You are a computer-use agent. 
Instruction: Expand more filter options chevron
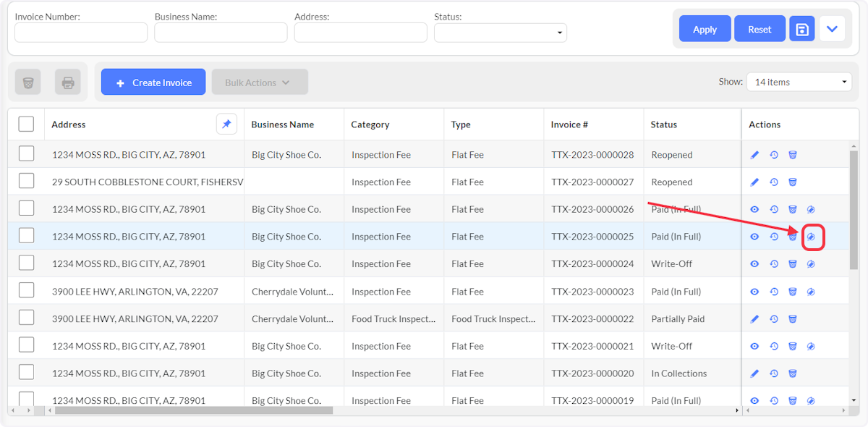click(x=832, y=29)
